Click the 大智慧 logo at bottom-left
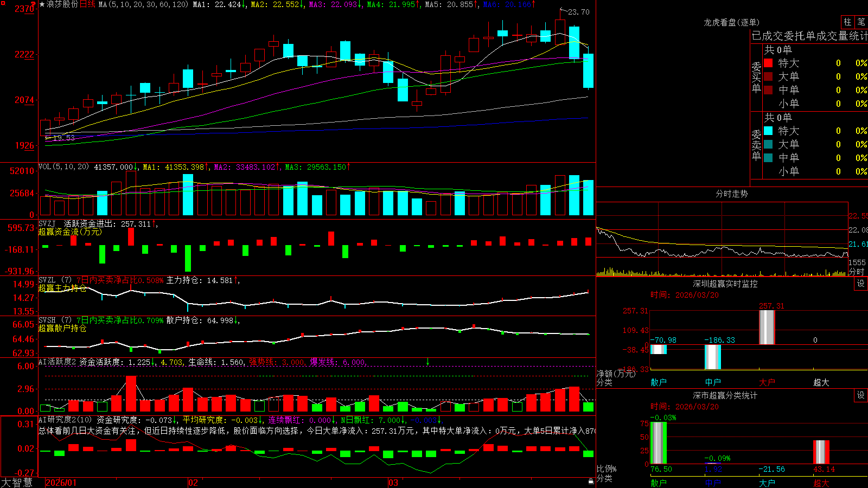The image size is (868, 488). click(17, 482)
